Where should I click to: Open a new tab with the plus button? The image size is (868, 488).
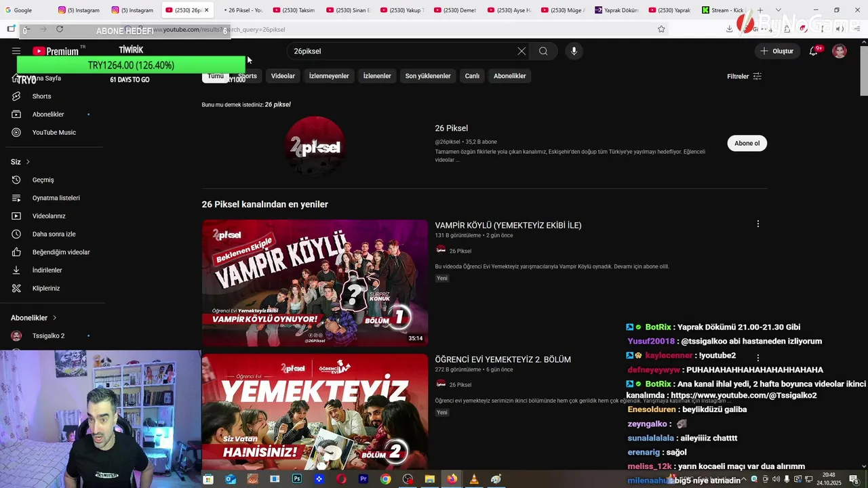coord(760,10)
